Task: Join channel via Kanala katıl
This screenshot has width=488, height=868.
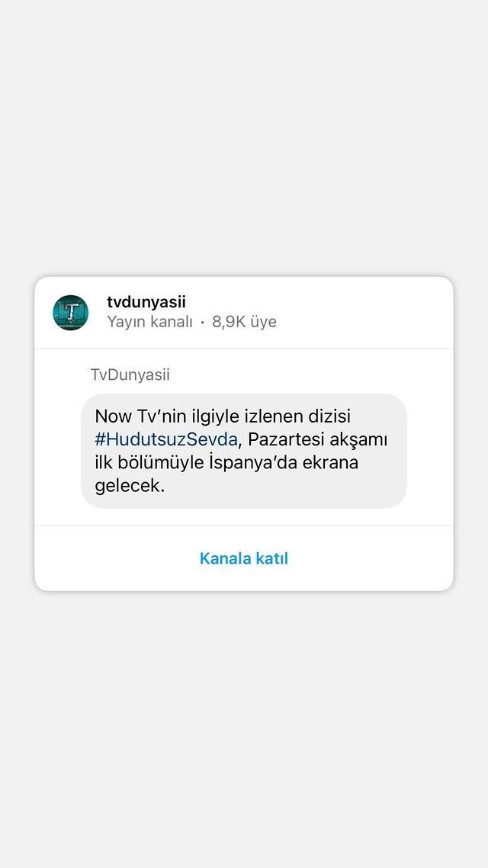Action: point(244,558)
